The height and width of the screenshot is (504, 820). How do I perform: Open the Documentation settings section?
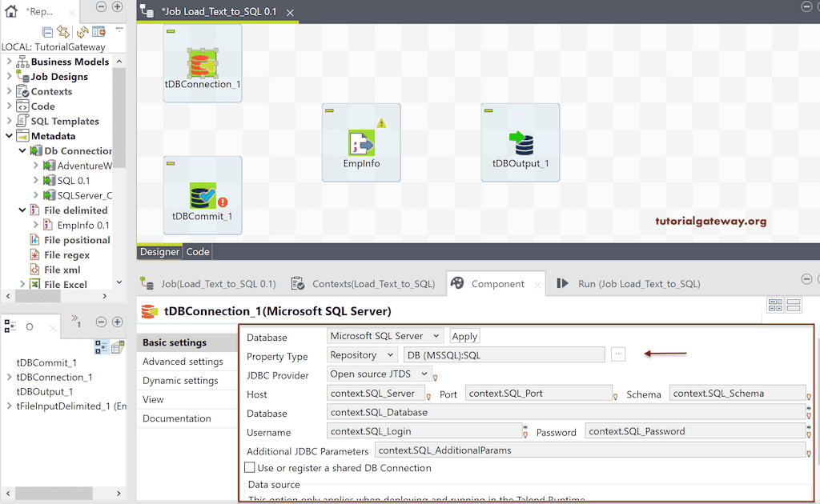pos(177,418)
